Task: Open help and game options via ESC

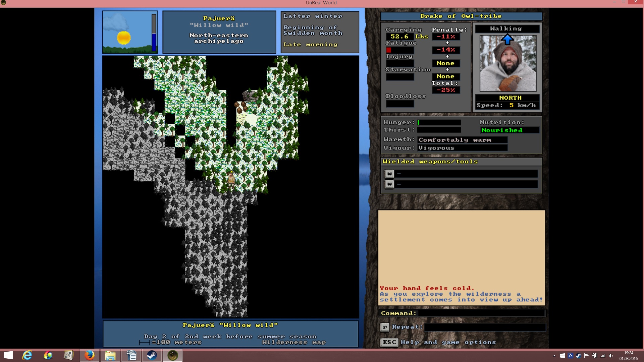Action: point(389,342)
